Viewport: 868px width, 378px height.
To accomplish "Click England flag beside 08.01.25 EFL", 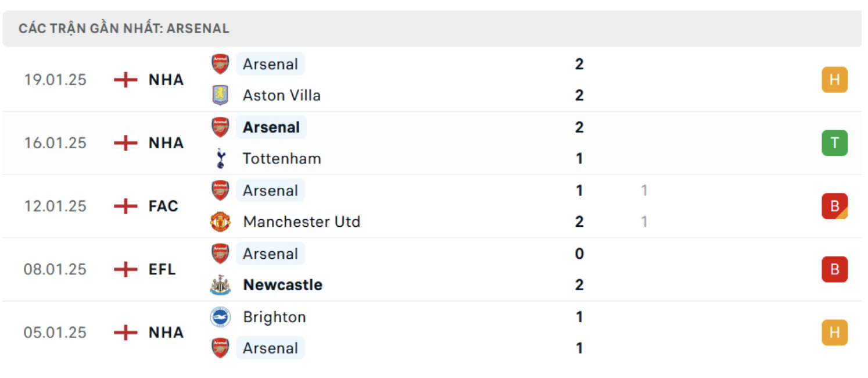I will click(x=125, y=269).
